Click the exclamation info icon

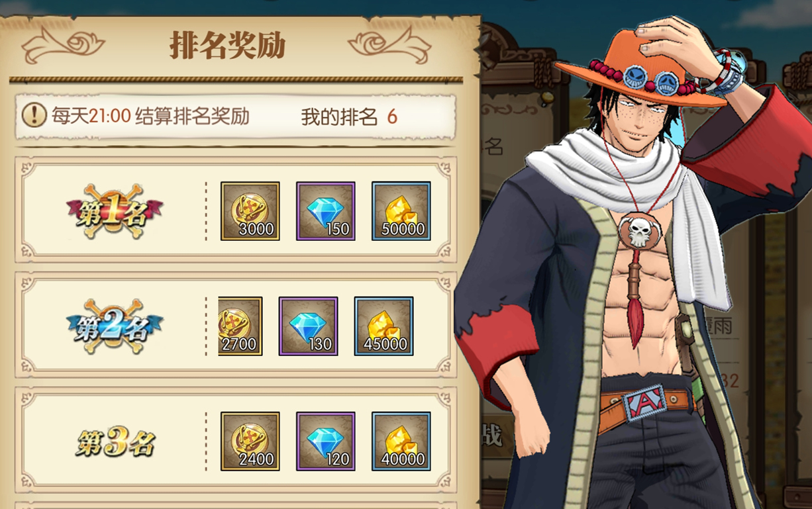(x=34, y=115)
